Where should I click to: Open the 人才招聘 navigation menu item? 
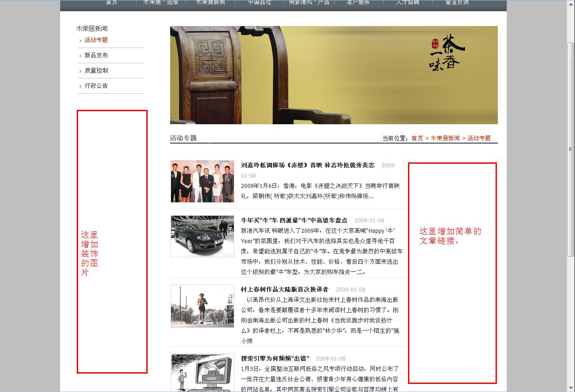[408, 3]
